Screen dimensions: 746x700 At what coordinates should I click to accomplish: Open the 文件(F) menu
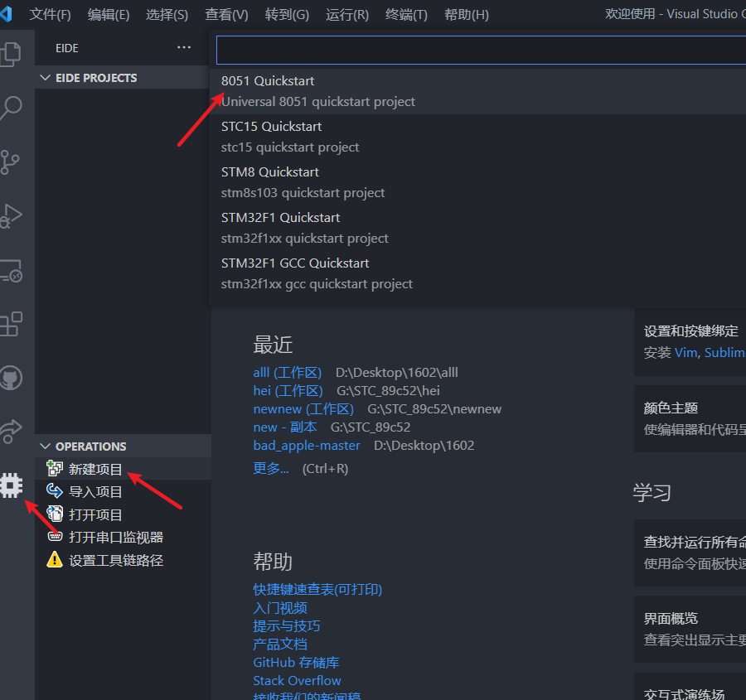point(50,15)
